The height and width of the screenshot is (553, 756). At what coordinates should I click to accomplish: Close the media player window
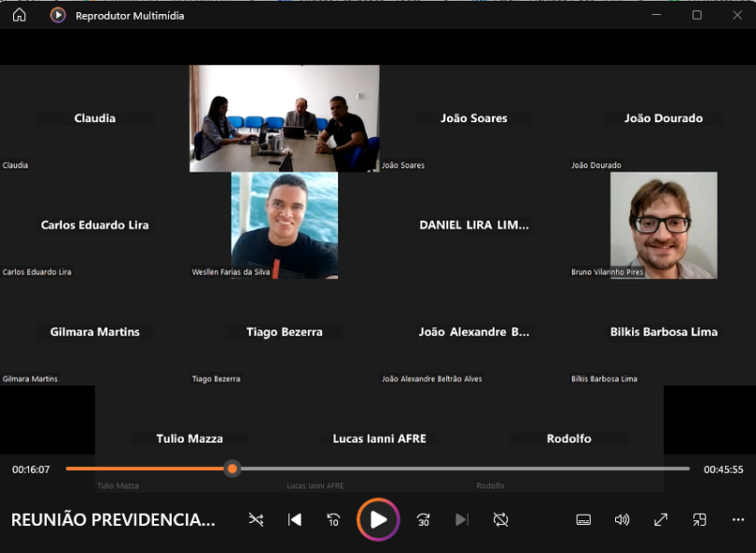click(737, 15)
